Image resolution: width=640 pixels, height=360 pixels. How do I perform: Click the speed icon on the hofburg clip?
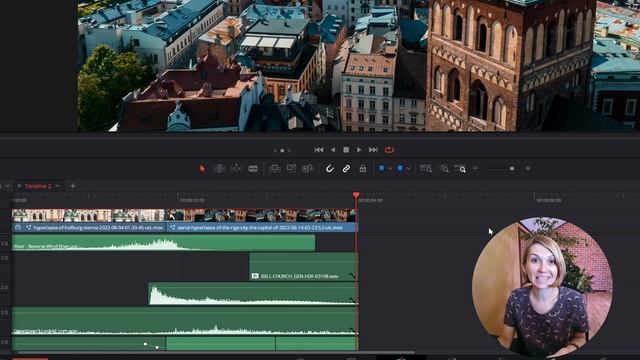[18, 227]
